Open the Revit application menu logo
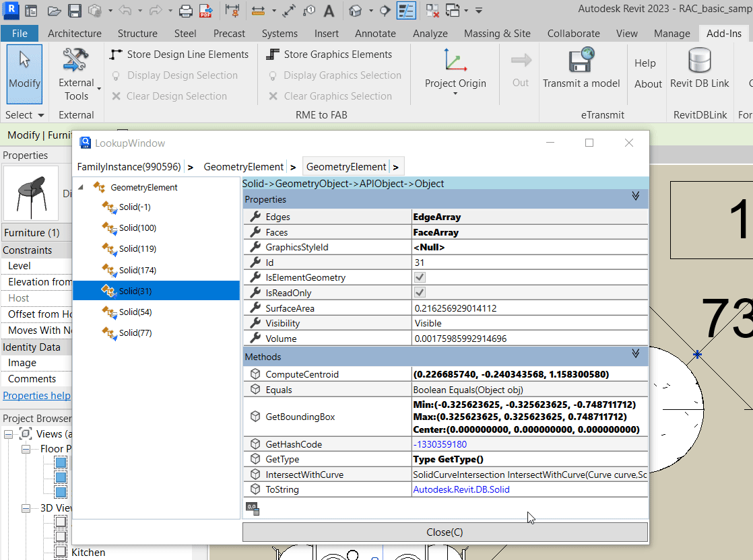This screenshot has height=560, width=753. pos(11,9)
